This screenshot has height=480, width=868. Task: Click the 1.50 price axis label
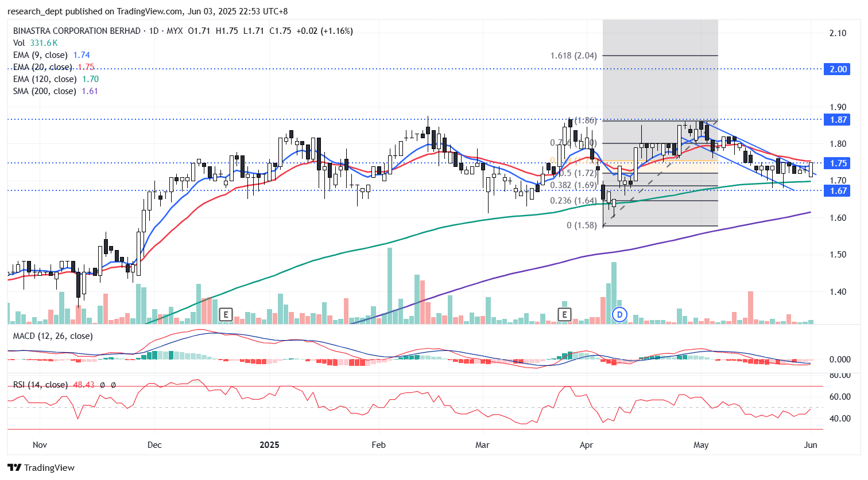838,255
